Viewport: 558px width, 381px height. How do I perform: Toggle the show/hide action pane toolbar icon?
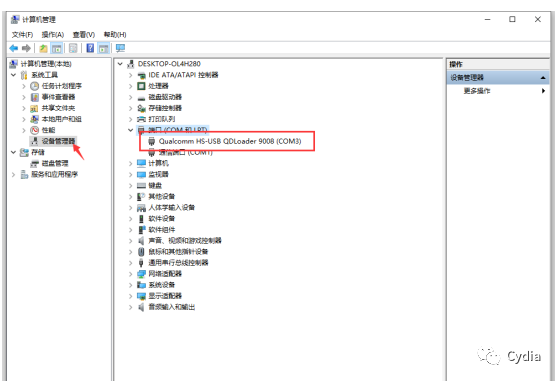104,48
